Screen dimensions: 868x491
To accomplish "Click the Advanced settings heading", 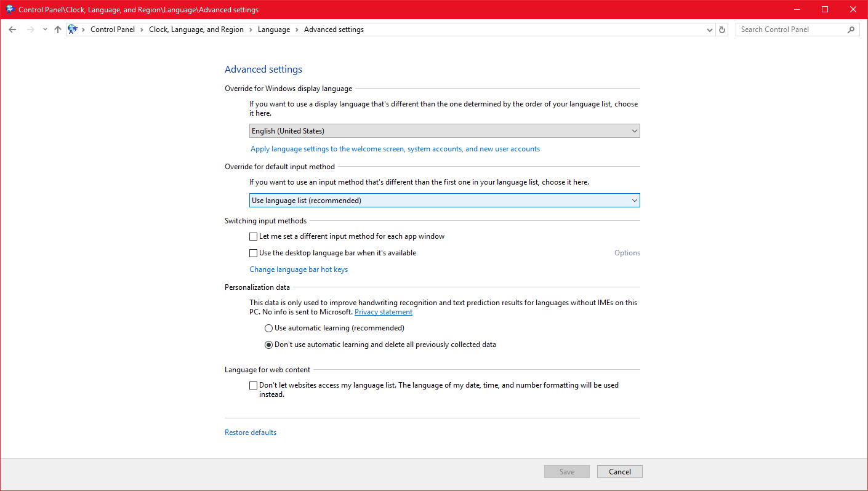I will (x=263, y=70).
